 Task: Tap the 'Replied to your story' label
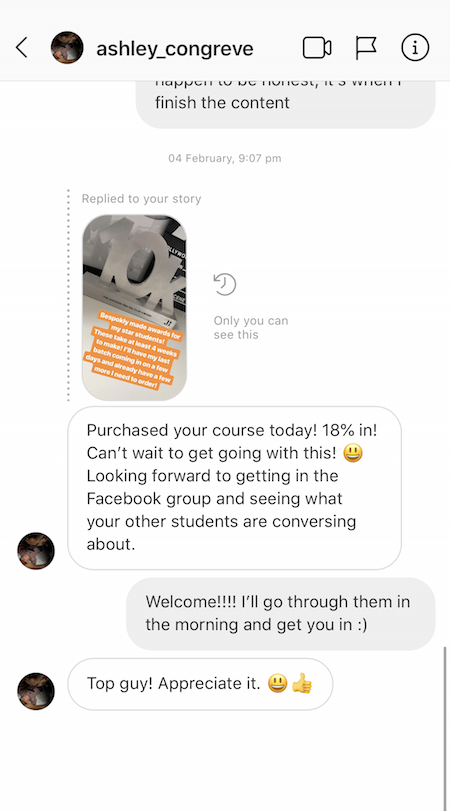tap(141, 199)
